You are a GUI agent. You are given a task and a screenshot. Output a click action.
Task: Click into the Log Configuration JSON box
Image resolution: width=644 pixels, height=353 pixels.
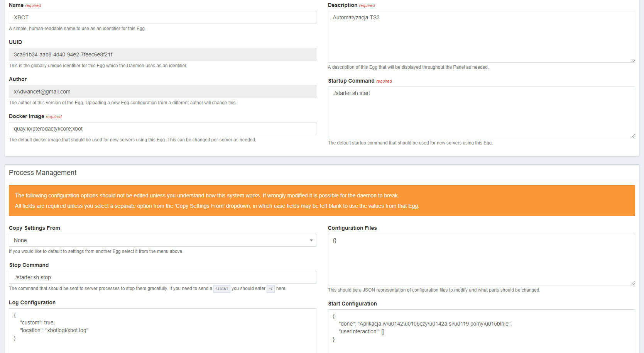coord(162,330)
